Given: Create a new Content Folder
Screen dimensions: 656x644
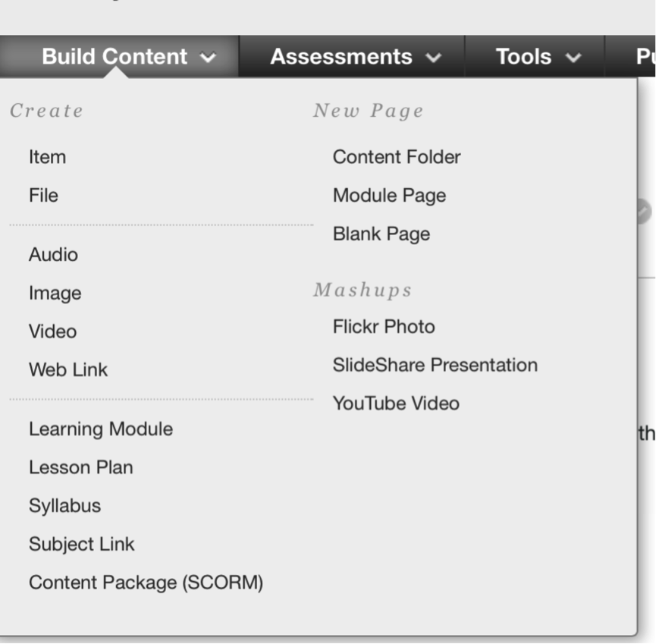Looking at the screenshot, I should coord(397,157).
